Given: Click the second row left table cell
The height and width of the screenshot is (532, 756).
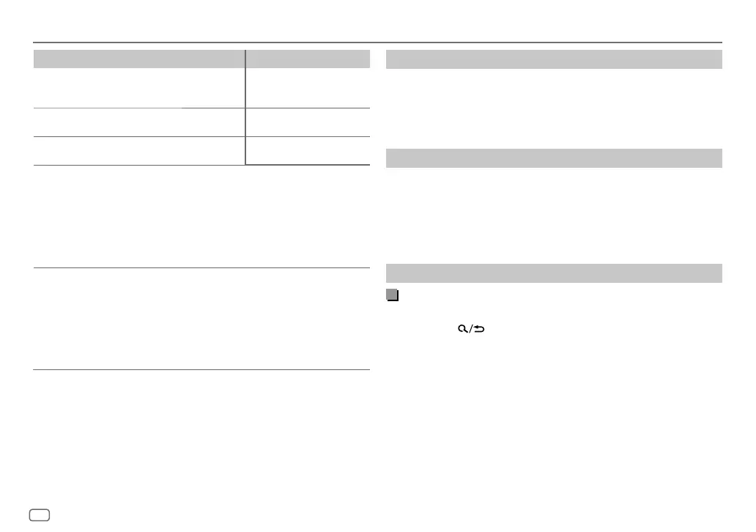Looking at the screenshot, I should [x=139, y=122].
